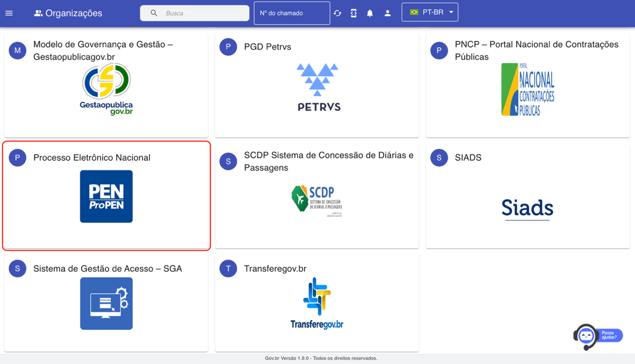The height and width of the screenshot is (364, 635).
Task: Click the magnifier icon in Busca field
Action: click(154, 13)
